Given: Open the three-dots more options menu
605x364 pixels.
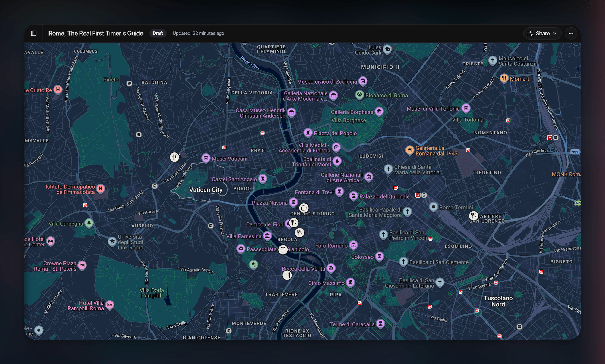Looking at the screenshot, I should pos(571,33).
